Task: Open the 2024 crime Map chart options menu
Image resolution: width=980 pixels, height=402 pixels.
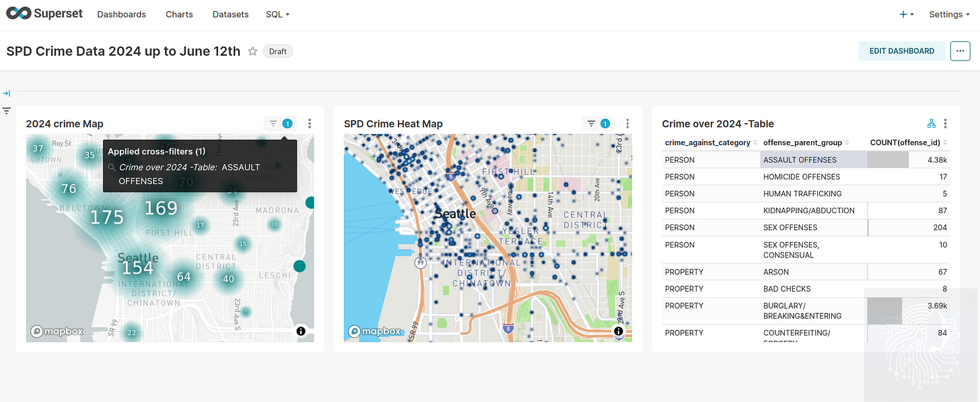Action: coord(310,124)
